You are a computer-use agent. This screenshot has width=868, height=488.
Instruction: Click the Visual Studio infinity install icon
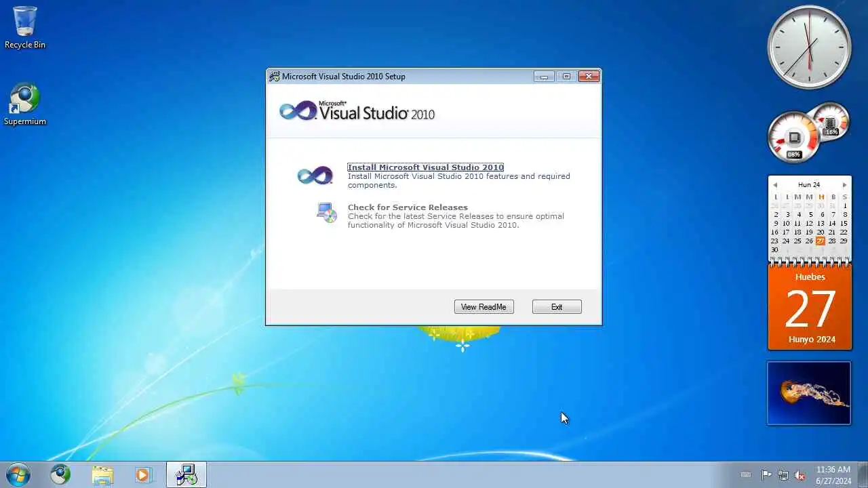pos(315,176)
